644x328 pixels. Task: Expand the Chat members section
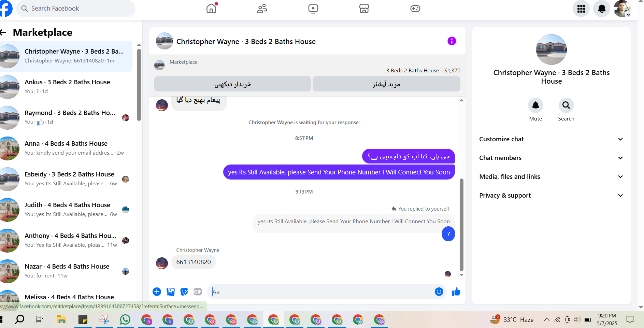(551, 158)
